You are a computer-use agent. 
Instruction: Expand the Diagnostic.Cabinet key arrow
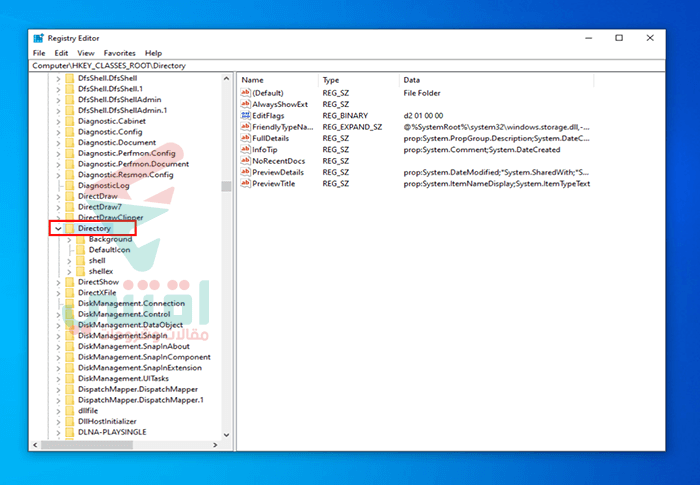point(58,121)
